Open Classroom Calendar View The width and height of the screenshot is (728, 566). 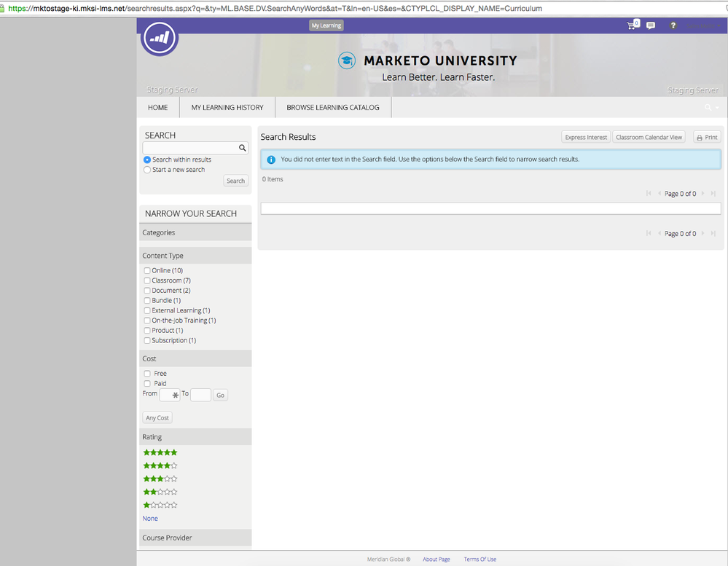[649, 138]
